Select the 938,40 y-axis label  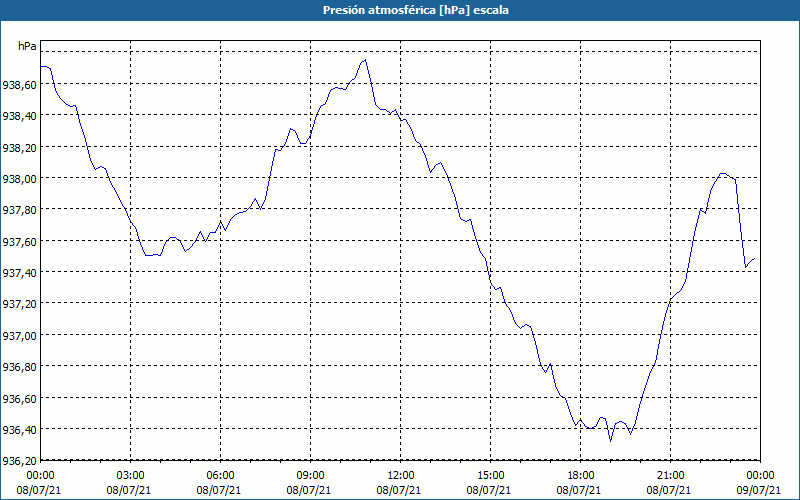19,116
